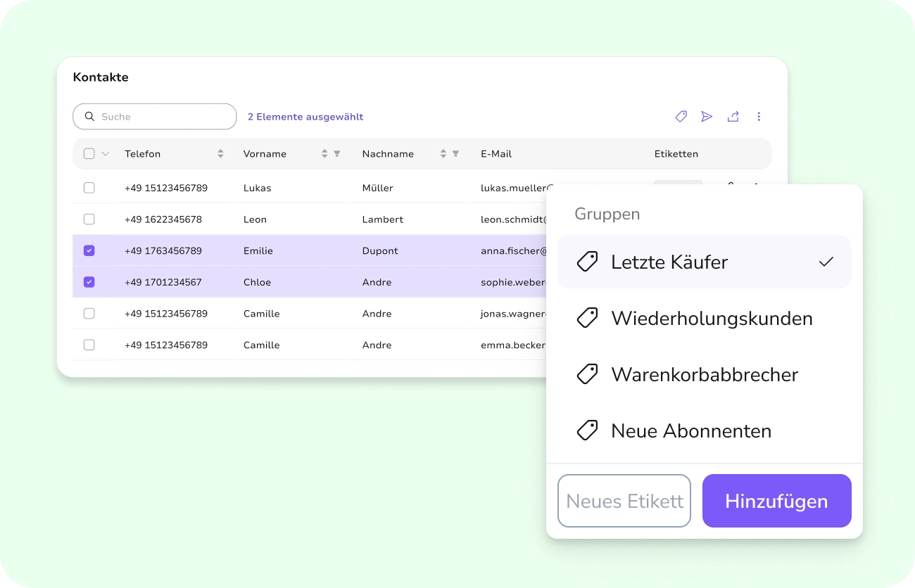This screenshot has height=588, width=915.
Task: Select the send message icon
Action: (707, 116)
